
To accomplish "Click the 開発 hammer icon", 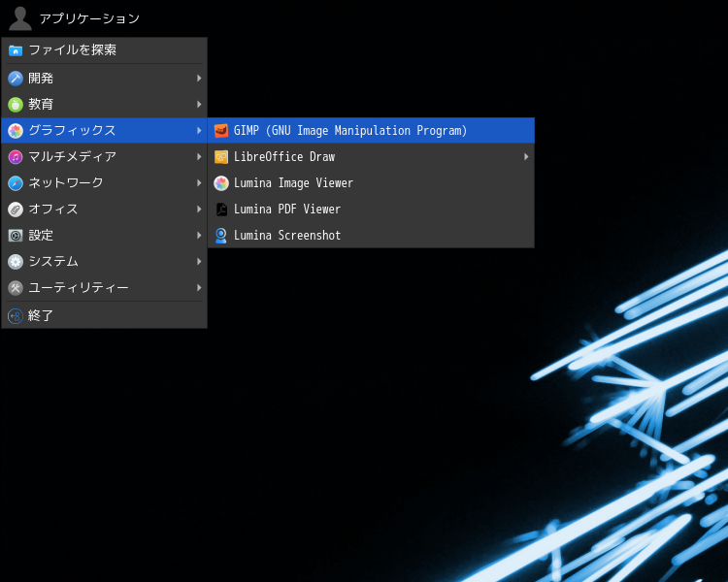I will (x=16, y=79).
